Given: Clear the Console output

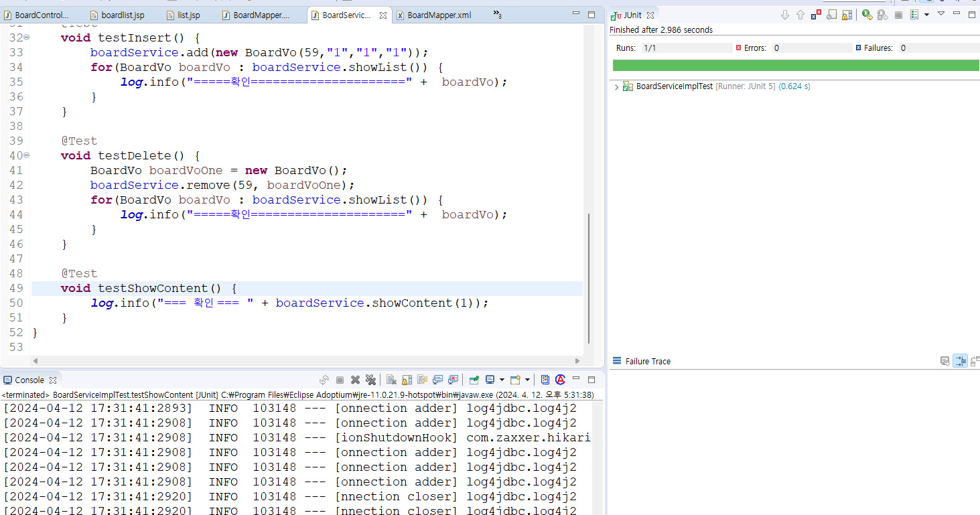Looking at the screenshot, I should (391, 379).
